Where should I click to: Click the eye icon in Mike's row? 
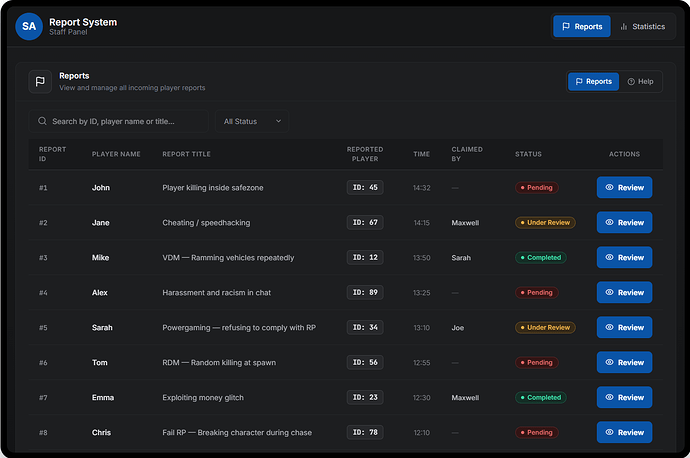[608, 258]
